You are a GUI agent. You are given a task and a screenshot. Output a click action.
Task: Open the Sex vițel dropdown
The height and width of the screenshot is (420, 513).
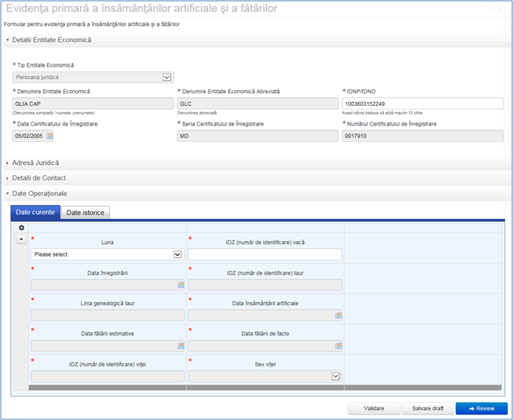click(x=335, y=376)
